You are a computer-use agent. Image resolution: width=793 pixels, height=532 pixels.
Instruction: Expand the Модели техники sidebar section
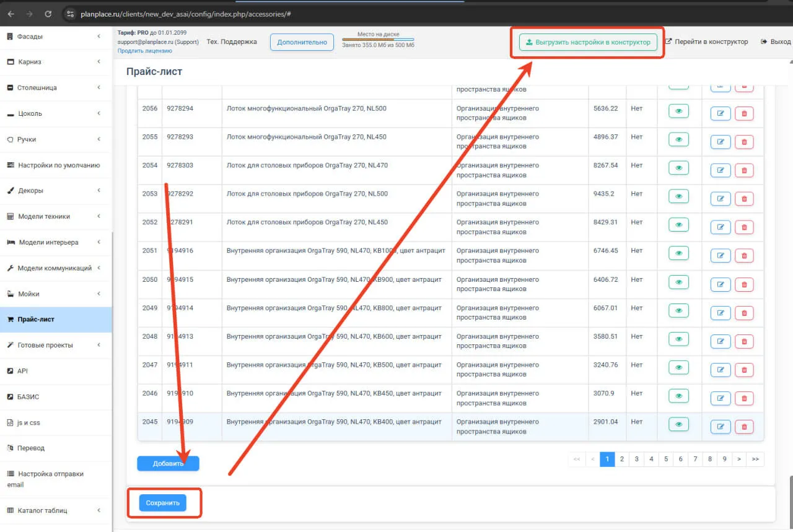click(x=55, y=217)
